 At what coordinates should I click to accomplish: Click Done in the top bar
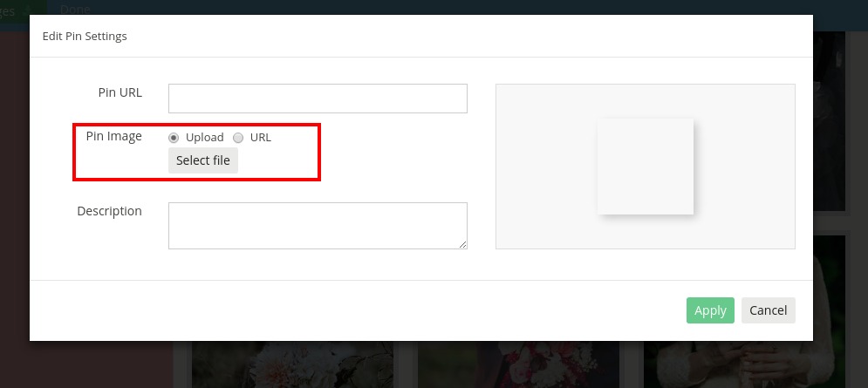click(x=75, y=8)
